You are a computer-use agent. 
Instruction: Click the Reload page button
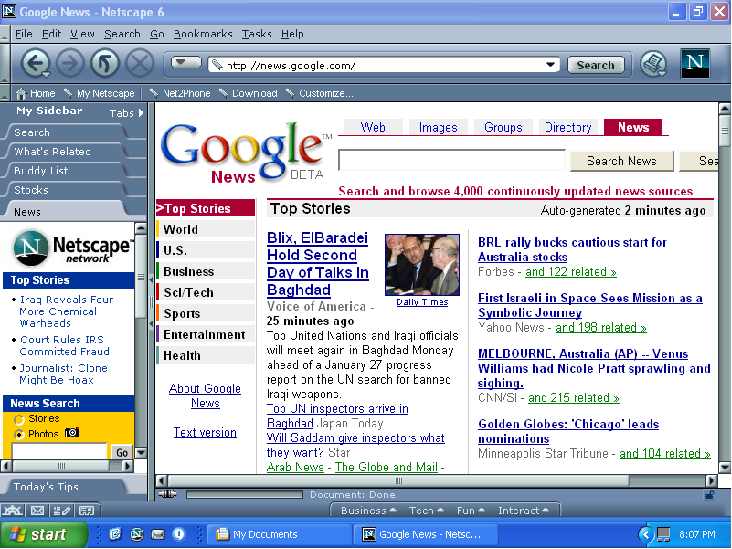coord(105,63)
